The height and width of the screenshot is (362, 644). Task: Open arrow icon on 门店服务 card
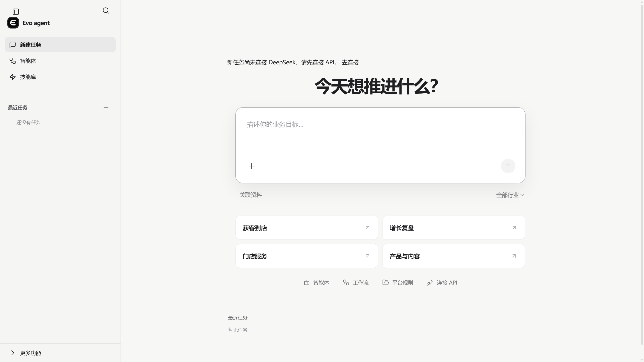coord(367,256)
